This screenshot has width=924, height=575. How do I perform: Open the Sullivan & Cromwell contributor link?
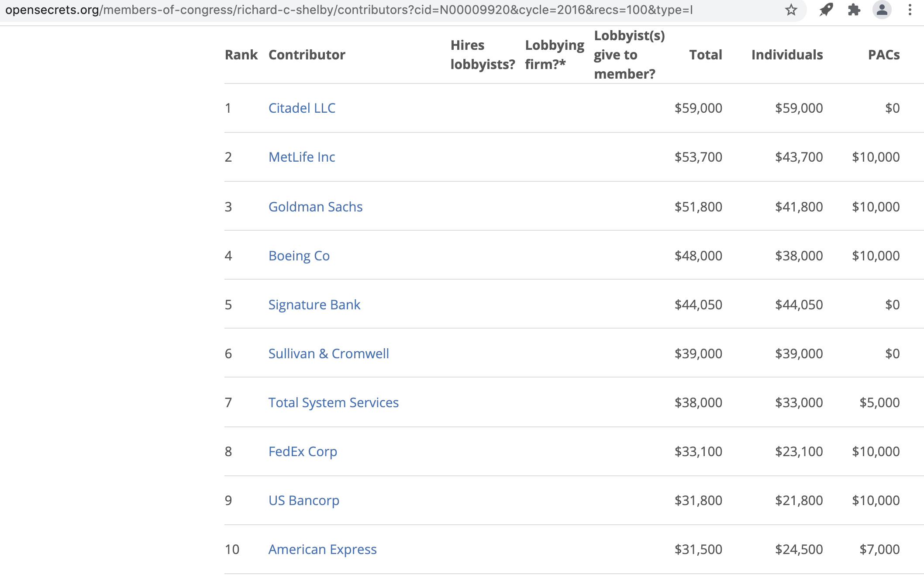(x=328, y=353)
